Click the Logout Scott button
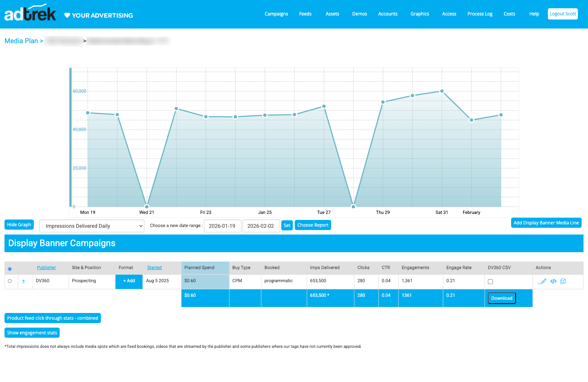588x382 pixels. [563, 14]
